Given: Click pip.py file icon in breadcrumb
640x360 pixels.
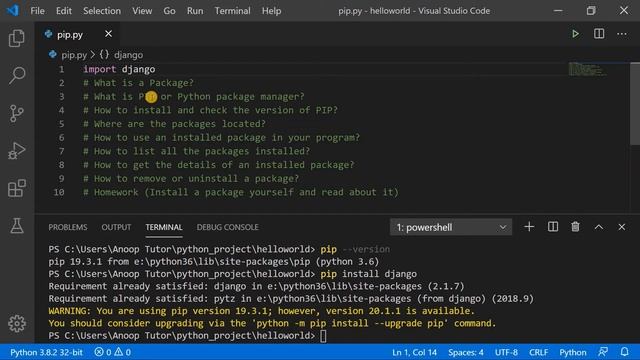Looking at the screenshot, I should click(53, 54).
